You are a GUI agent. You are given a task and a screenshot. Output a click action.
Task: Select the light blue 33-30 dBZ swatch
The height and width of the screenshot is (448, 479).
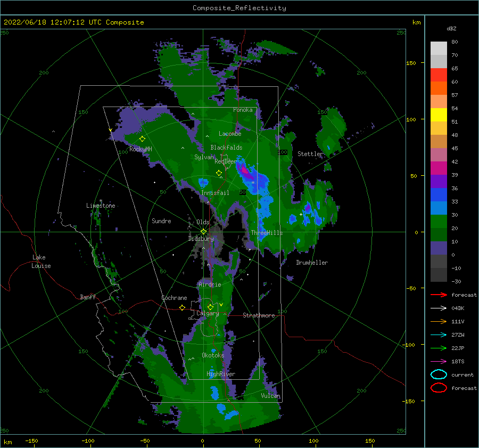tap(439, 208)
